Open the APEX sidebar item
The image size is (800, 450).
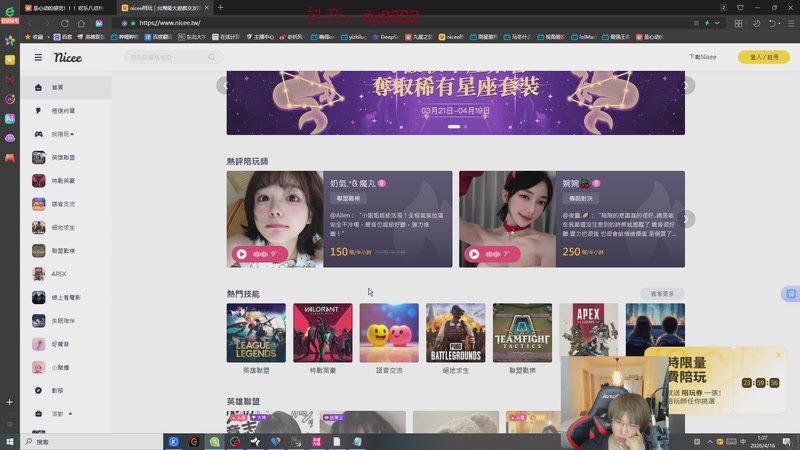[x=66, y=274]
